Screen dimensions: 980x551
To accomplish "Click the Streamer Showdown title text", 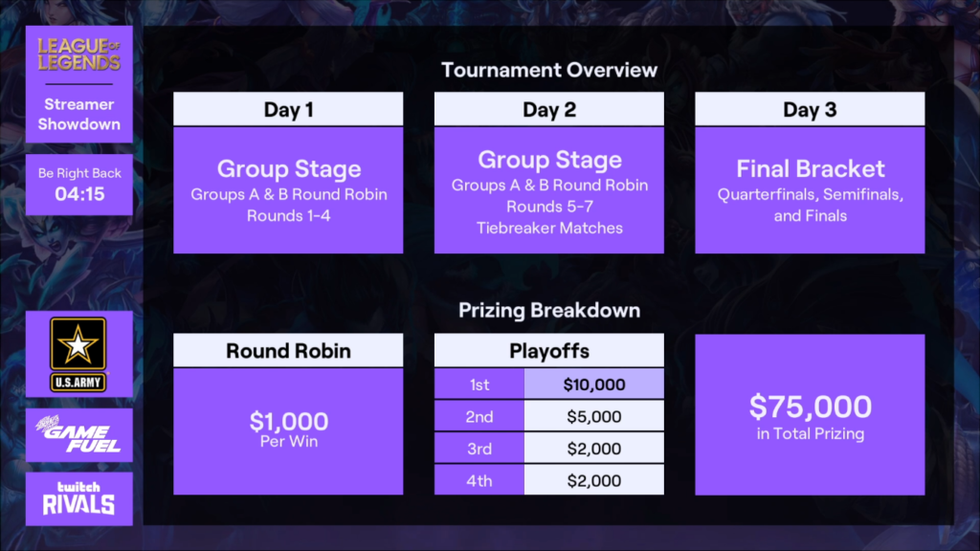I will 78,115.
